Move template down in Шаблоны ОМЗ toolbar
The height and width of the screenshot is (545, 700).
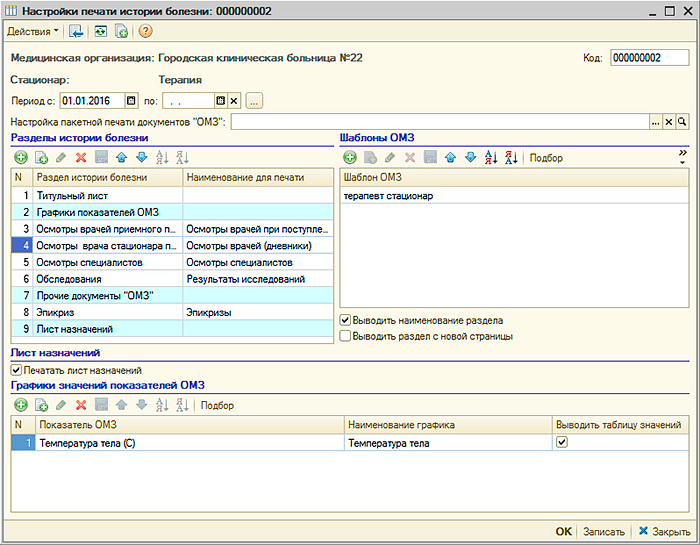click(470, 157)
